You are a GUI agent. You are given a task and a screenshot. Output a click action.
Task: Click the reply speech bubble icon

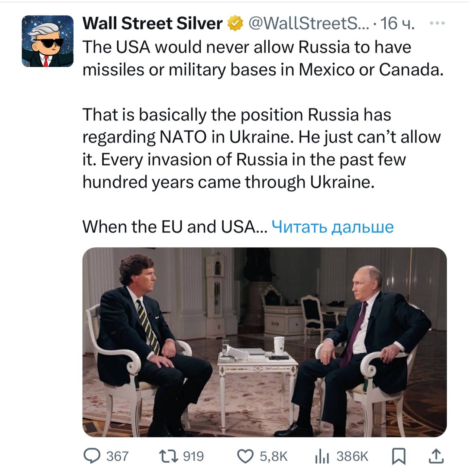pyautogui.click(x=92, y=456)
